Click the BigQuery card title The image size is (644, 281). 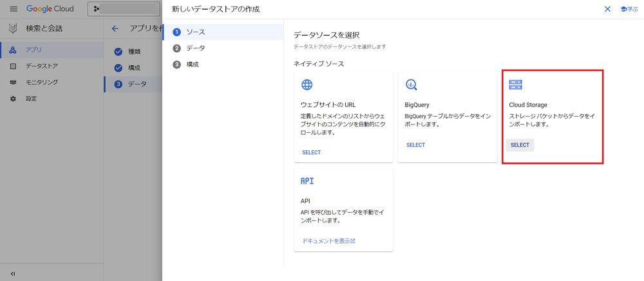coord(417,105)
